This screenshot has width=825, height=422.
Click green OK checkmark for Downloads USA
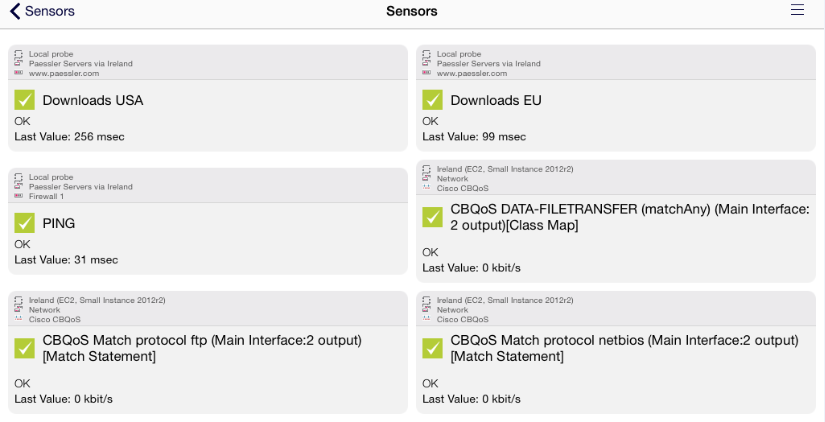click(x=25, y=100)
